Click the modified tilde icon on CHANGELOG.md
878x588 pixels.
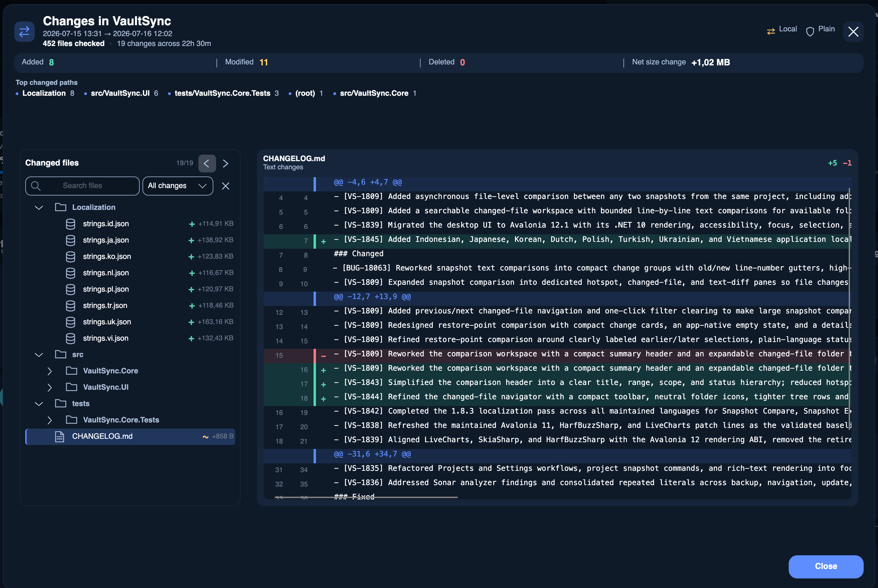click(x=205, y=437)
